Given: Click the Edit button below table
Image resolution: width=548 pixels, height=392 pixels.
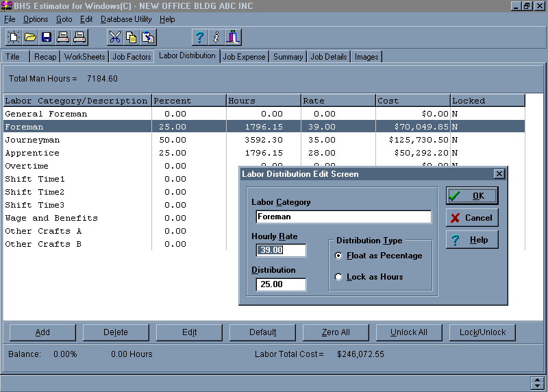Looking at the screenshot, I should pos(189,332).
